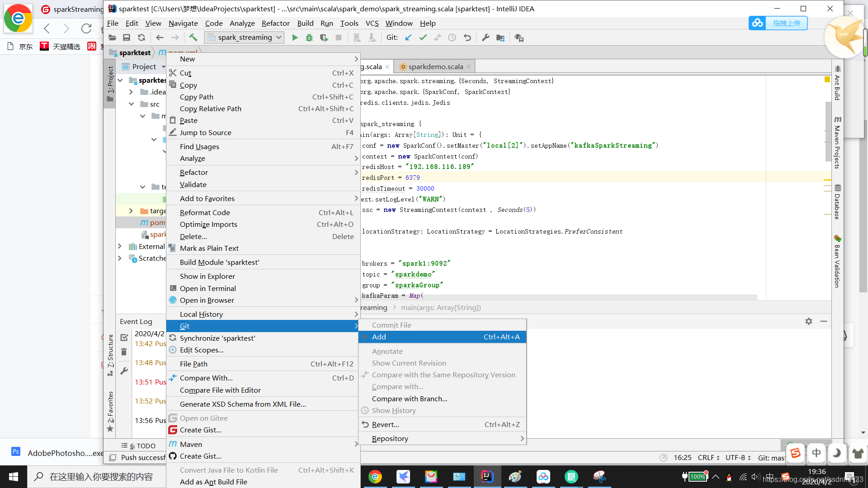Screen dimensions: 868x488
Task: Click the Git Update Project arrow icon
Action: [x=408, y=38]
